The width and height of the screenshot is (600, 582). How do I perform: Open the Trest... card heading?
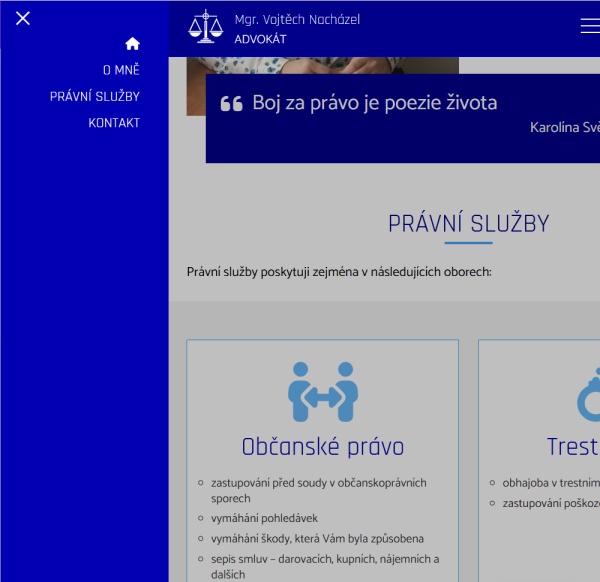click(x=573, y=447)
